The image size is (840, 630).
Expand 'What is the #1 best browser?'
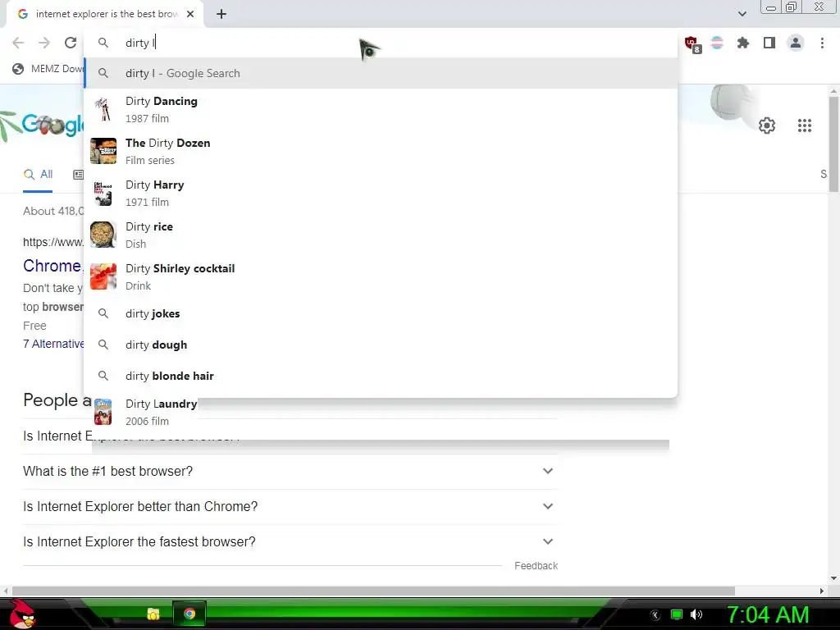coord(290,472)
